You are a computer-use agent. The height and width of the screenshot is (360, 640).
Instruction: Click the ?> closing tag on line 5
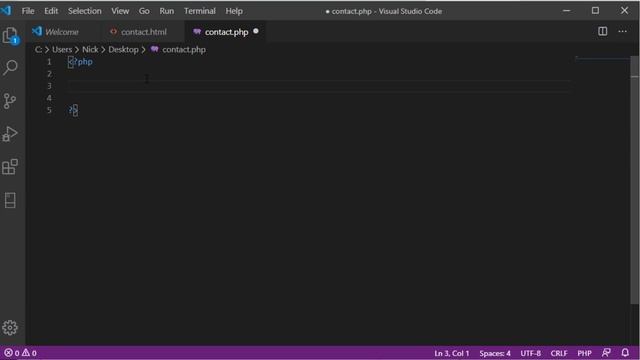pos(73,110)
